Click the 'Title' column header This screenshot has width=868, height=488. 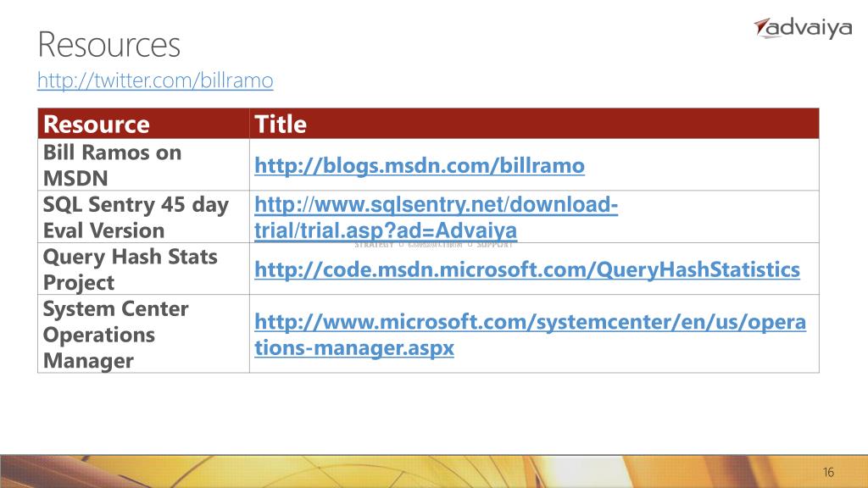point(534,124)
